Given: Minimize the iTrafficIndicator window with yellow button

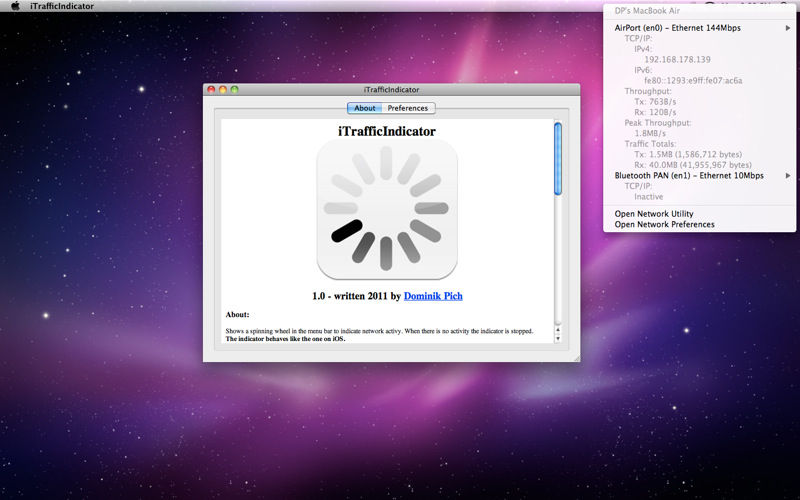Looking at the screenshot, I should point(223,90).
